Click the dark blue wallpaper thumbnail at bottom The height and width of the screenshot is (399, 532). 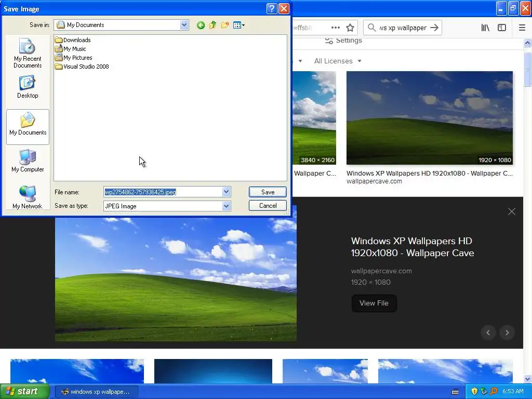(x=213, y=371)
